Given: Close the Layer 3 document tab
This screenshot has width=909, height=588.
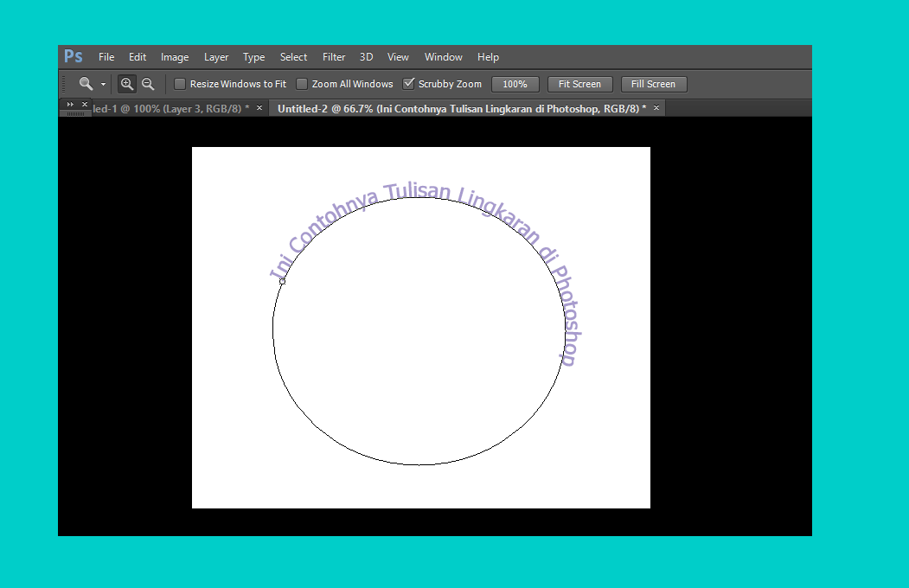Looking at the screenshot, I should (259, 108).
